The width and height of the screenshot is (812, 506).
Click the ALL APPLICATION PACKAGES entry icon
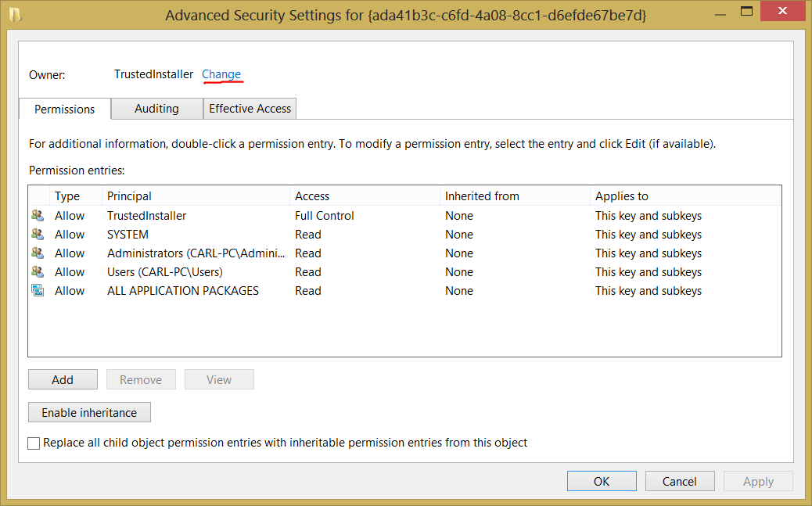[38, 290]
